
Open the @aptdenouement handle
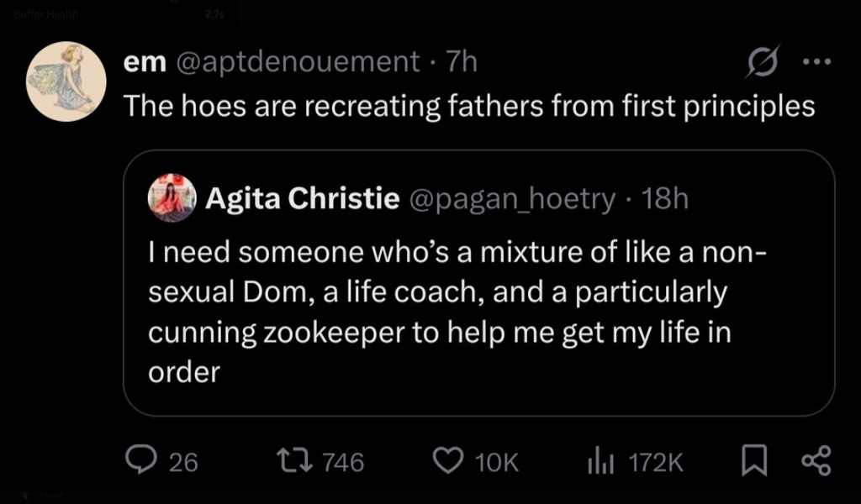(296, 61)
